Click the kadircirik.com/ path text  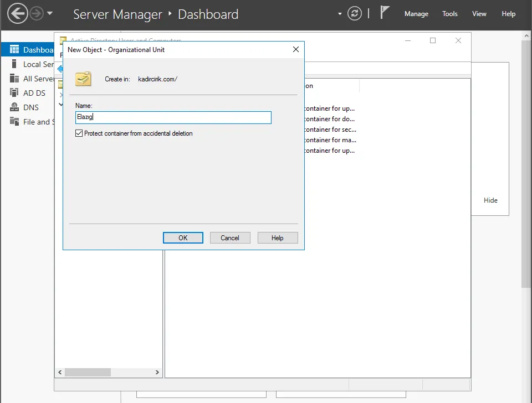[158, 79]
